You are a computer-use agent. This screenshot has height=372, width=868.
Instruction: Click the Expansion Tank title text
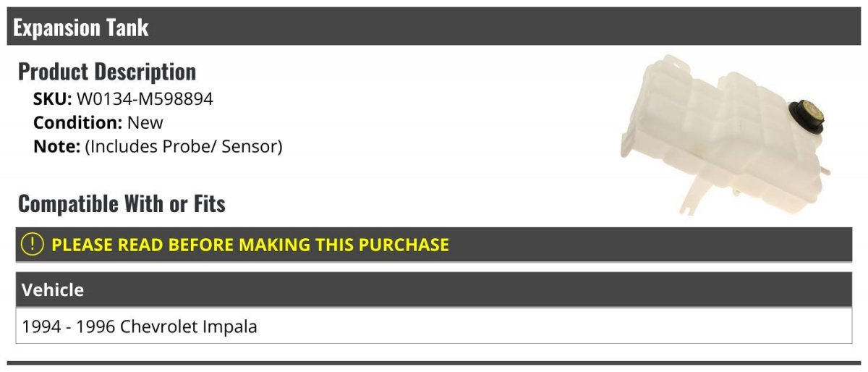(81, 28)
